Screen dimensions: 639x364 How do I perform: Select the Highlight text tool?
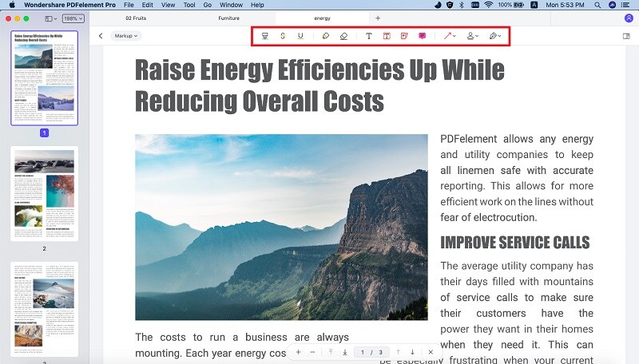(x=265, y=36)
